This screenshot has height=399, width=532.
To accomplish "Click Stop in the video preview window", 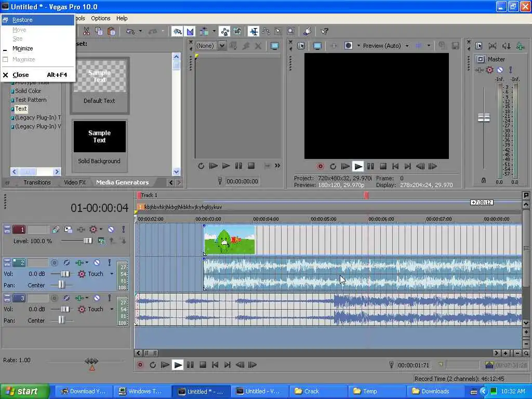I will point(383,166).
